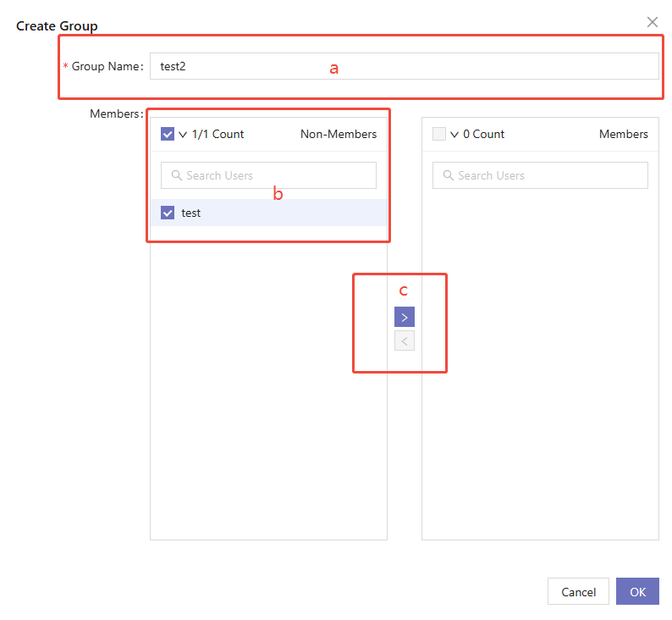672x620 pixels.
Task: Focus the Members Search Users field
Action: click(547, 175)
